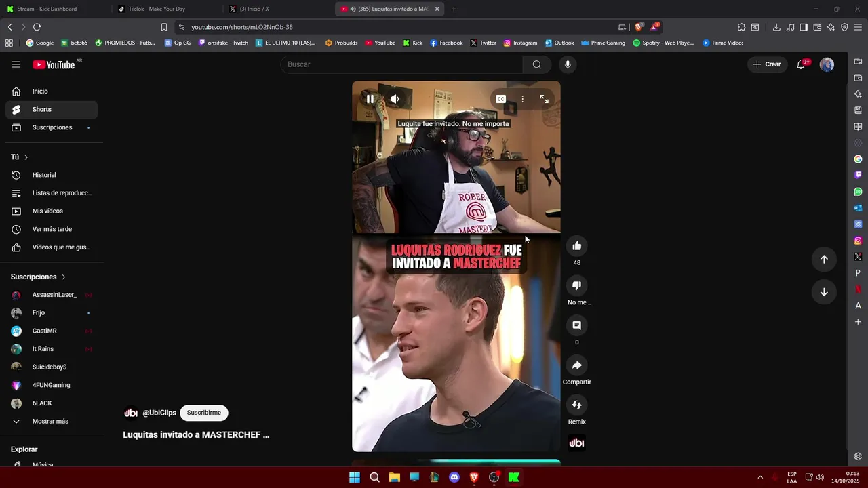Viewport: 868px width, 488px height.
Task: Expand the Tú section
Action: point(20,157)
